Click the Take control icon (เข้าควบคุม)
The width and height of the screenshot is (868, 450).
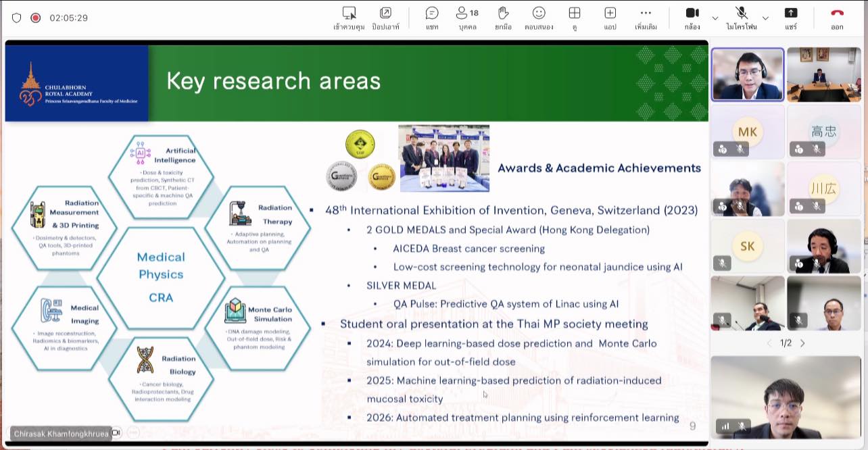tap(349, 18)
